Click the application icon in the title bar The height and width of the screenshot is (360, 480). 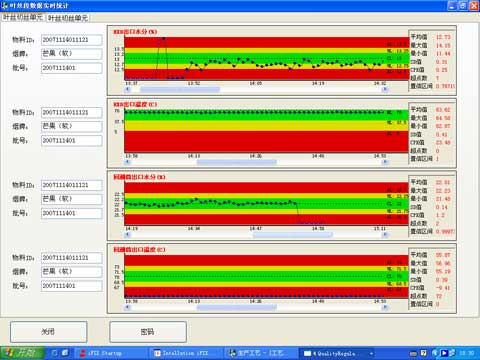[4, 6]
